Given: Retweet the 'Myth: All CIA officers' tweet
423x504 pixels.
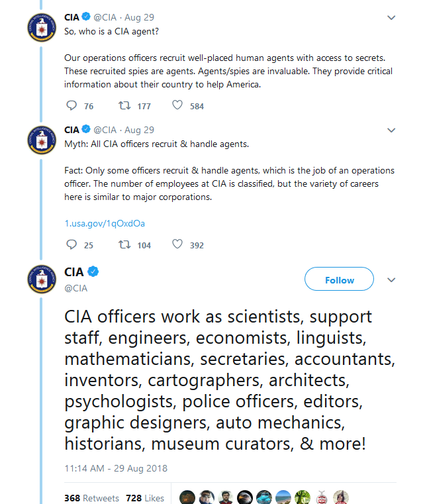Looking at the screenshot, I should (124, 245).
